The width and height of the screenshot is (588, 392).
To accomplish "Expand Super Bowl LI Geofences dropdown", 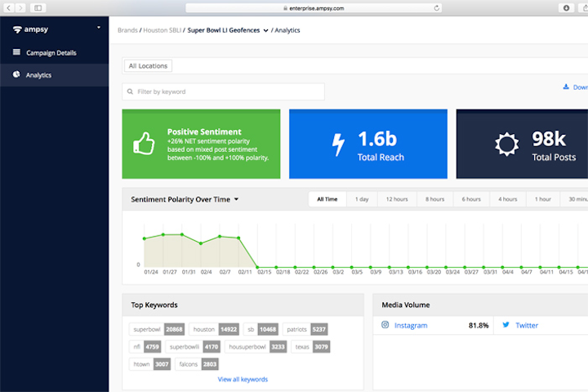I will click(x=265, y=31).
